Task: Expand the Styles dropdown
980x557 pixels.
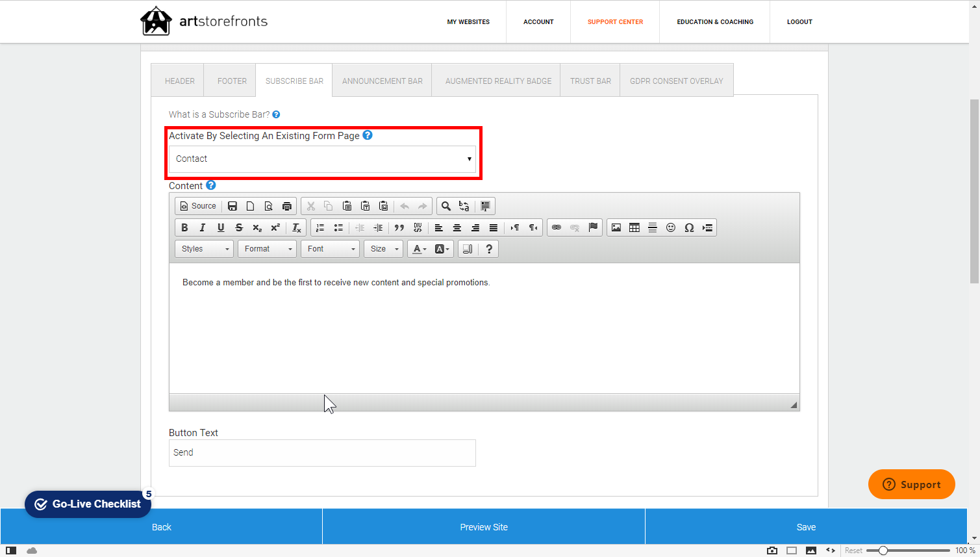Action: point(205,249)
